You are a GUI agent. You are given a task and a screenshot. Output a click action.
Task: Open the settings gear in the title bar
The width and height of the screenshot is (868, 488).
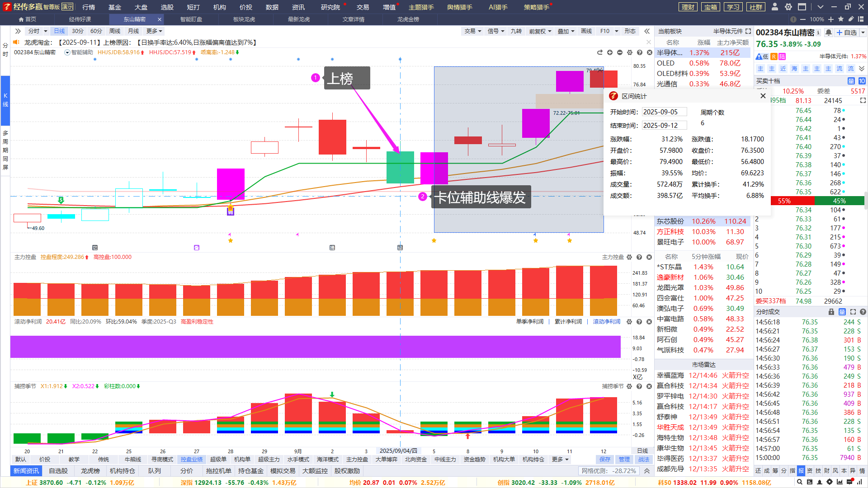[x=788, y=7]
